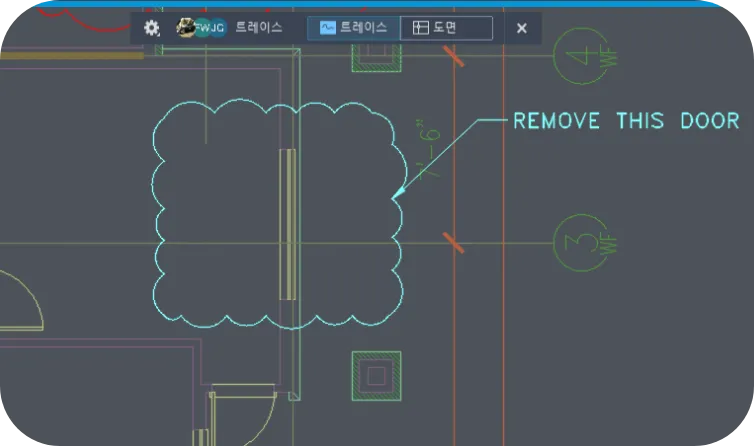The width and height of the screenshot is (754, 446).
Task: Open trace settings gear icon
Action: tap(152, 28)
